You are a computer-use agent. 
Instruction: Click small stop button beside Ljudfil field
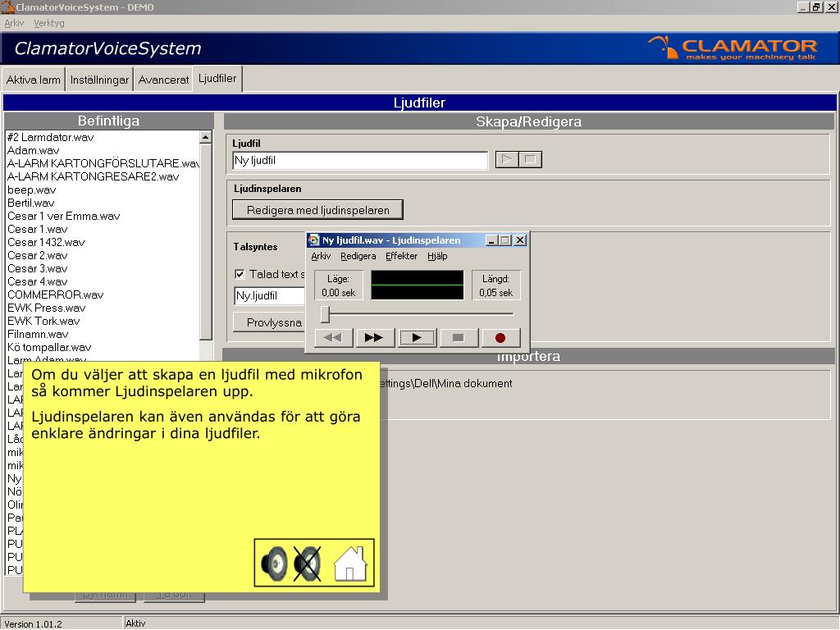coord(531,160)
